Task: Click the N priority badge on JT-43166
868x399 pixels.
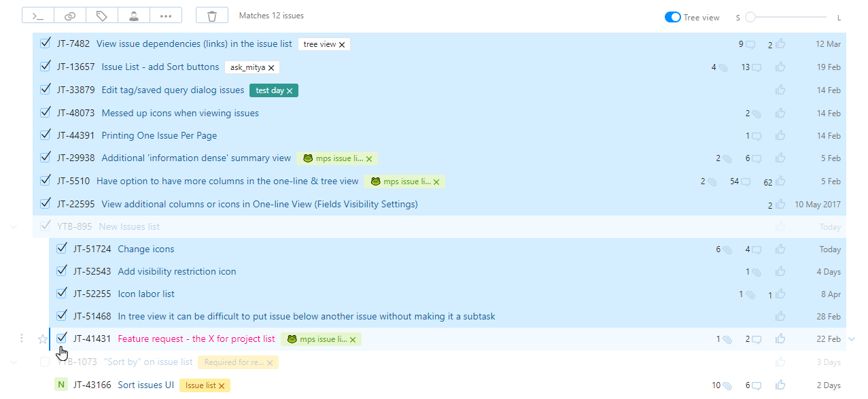Action: click(x=61, y=385)
